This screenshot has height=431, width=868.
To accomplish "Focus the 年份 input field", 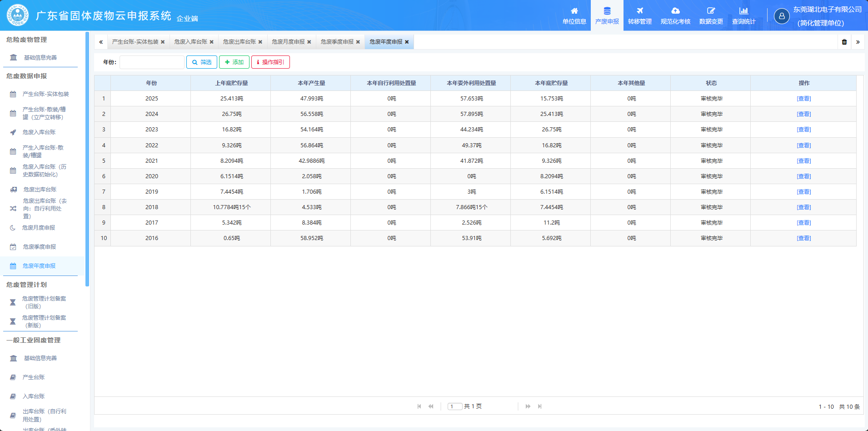I will click(x=152, y=62).
